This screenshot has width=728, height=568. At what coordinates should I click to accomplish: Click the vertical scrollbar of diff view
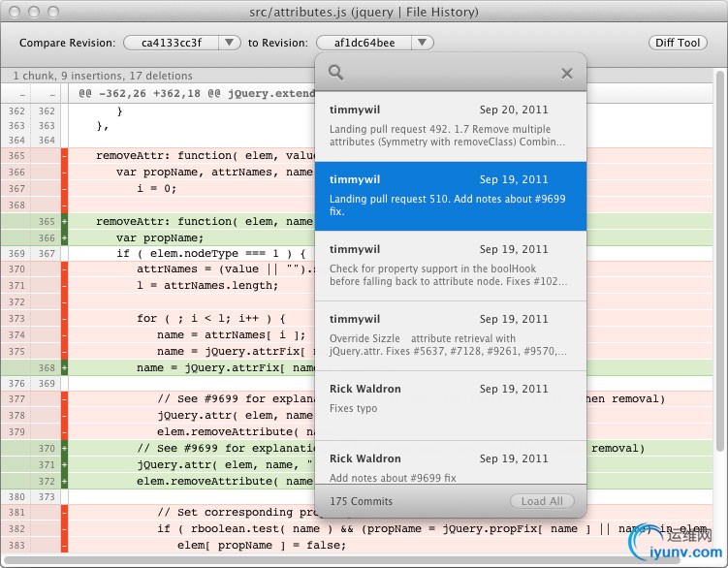720,260
